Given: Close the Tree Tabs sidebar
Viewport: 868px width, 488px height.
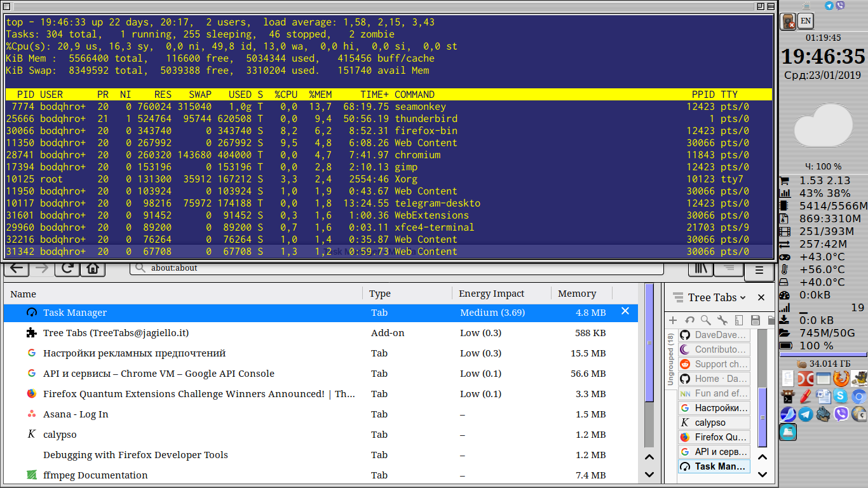Looking at the screenshot, I should coord(761,297).
